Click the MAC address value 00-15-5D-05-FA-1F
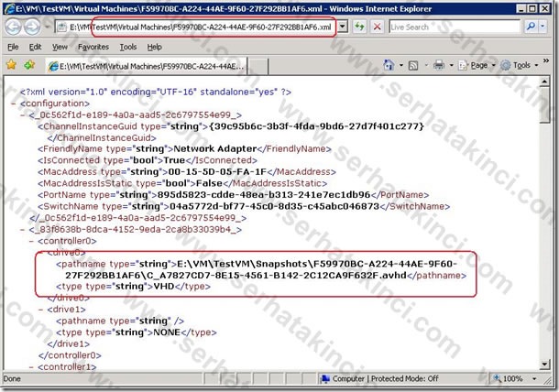 pos(217,172)
